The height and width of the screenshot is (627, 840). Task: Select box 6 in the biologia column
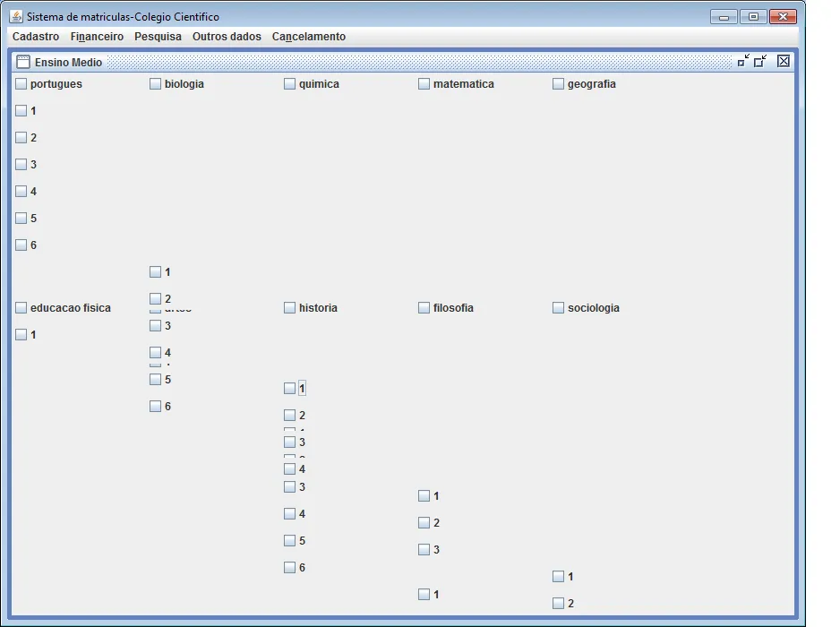click(x=155, y=407)
